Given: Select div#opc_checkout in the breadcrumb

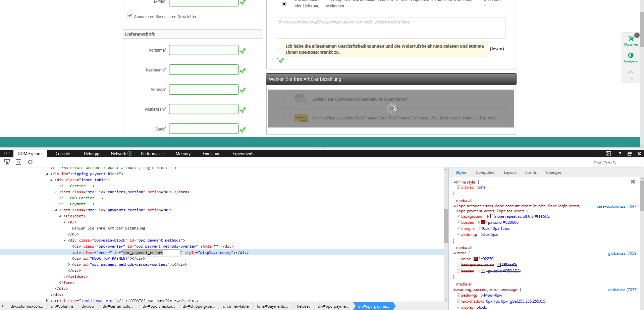Looking at the screenshot, I should pyautogui.click(x=159, y=306).
